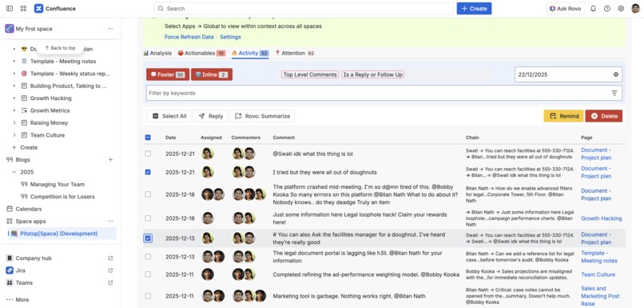Screen dimensions: 644x308
Task: Click the Confluence logo
Action: 55,8
